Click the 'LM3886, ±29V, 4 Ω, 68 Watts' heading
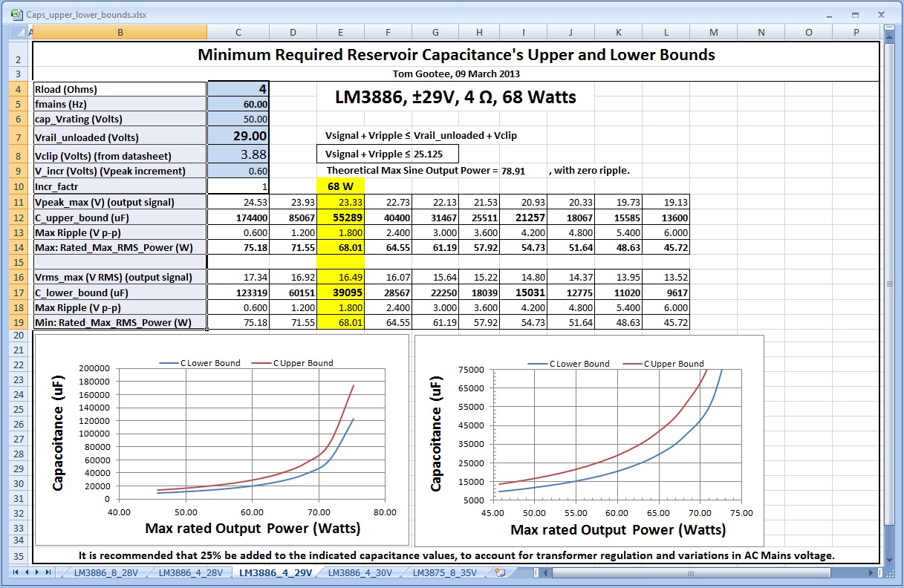The image size is (904, 588). click(x=456, y=97)
